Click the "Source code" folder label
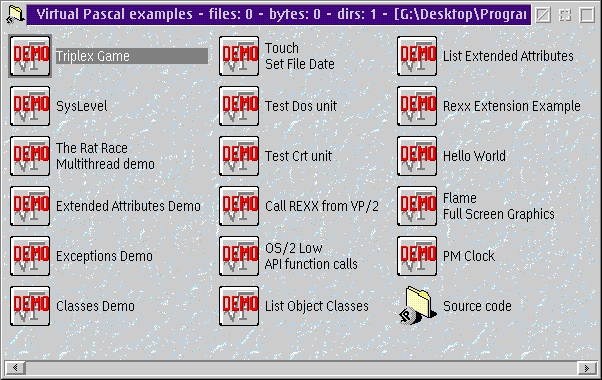Screen dimensions: 602x380 (477, 306)
